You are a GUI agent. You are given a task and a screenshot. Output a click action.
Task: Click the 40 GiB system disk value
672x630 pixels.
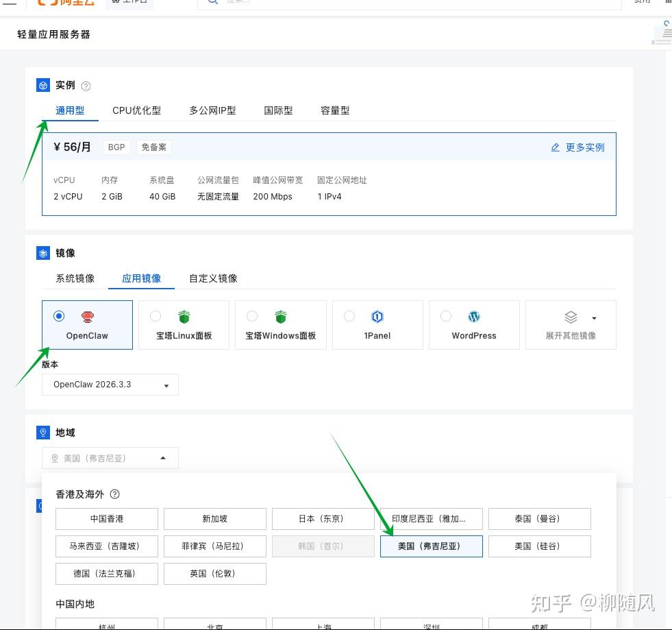click(162, 197)
